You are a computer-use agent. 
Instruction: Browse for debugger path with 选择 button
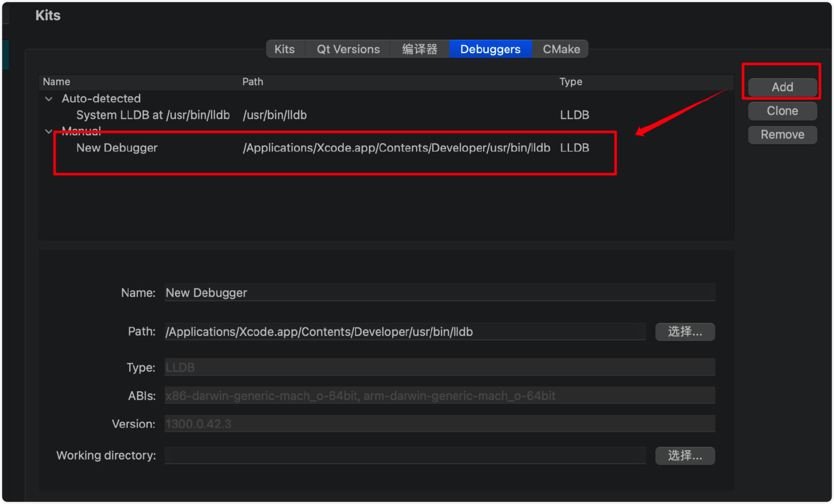[685, 332]
